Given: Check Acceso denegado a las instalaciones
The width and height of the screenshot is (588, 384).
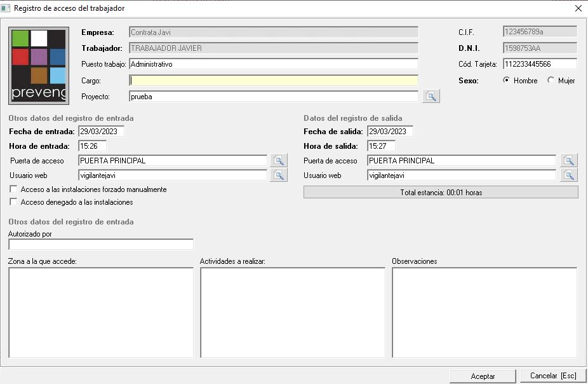Looking at the screenshot, I should point(14,202).
